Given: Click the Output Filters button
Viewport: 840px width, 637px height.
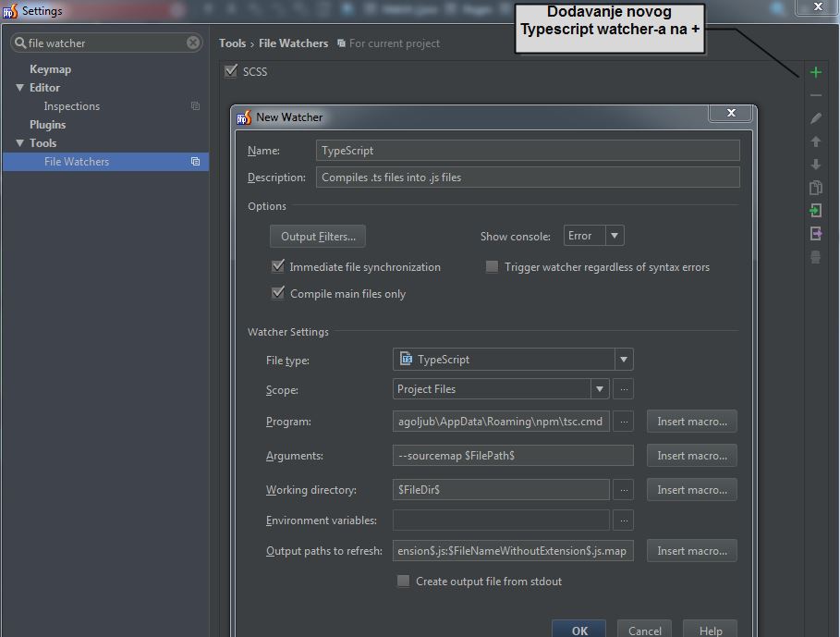Looking at the screenshot, I should pyautogui.click(x=318, y=236).
